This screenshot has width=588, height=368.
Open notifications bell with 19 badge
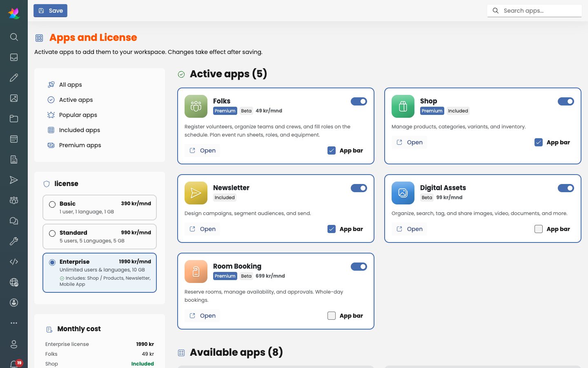[15, 364]
